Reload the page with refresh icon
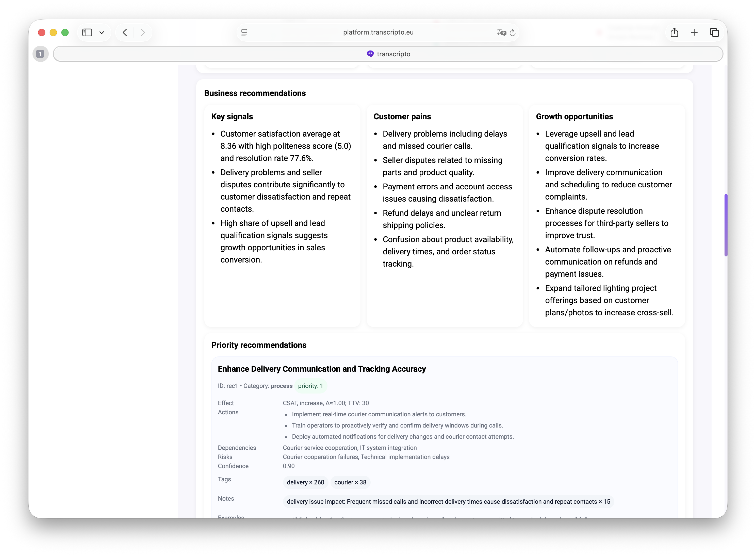Screen dimensions: 756x556 tap(512, 33)
